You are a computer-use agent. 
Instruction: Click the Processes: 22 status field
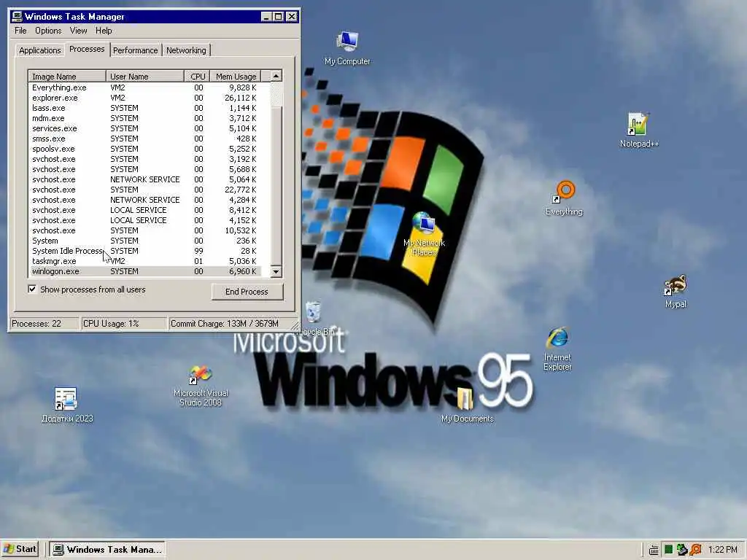pyautogui.click(x=44, y=324)
